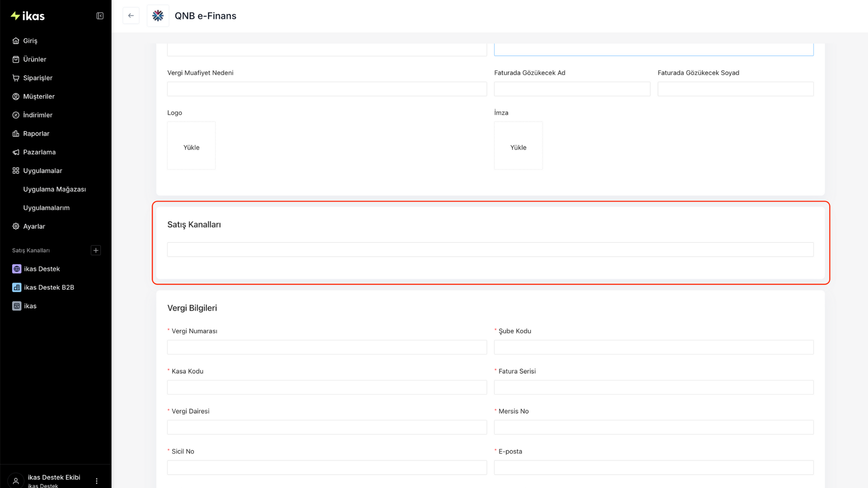Click the Faturada Gözükecek Soyad field
868x488 pixels.
[x=736, y=89]
